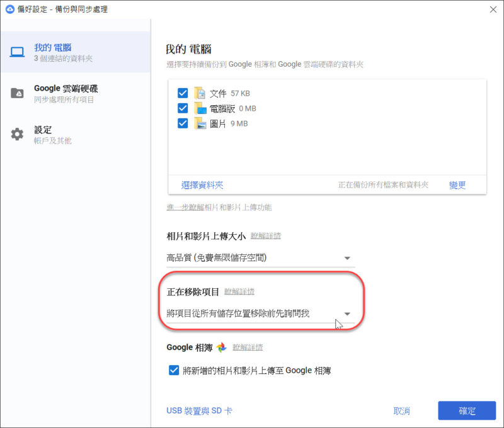Click the 電腦版 folder name
The width and height of the screenshot is (504, 428).
pos(222,108)
